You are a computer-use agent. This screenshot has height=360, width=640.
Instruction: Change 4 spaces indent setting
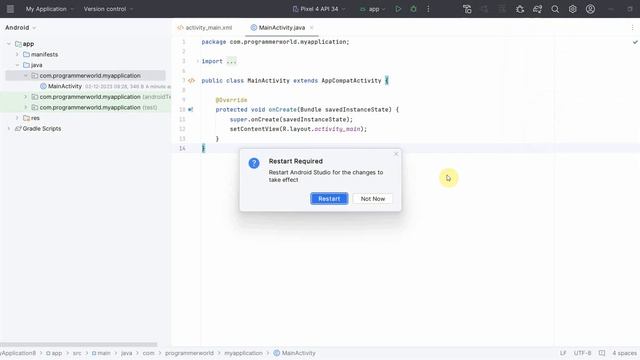[x=624, y=353]
